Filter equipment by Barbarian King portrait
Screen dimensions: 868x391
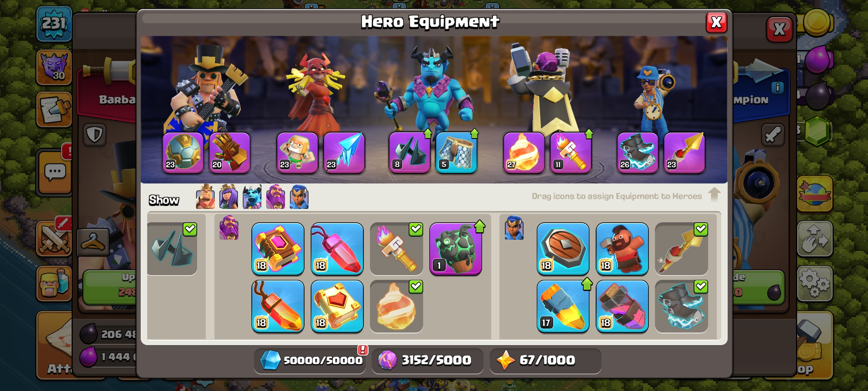(x=205, y=197)
